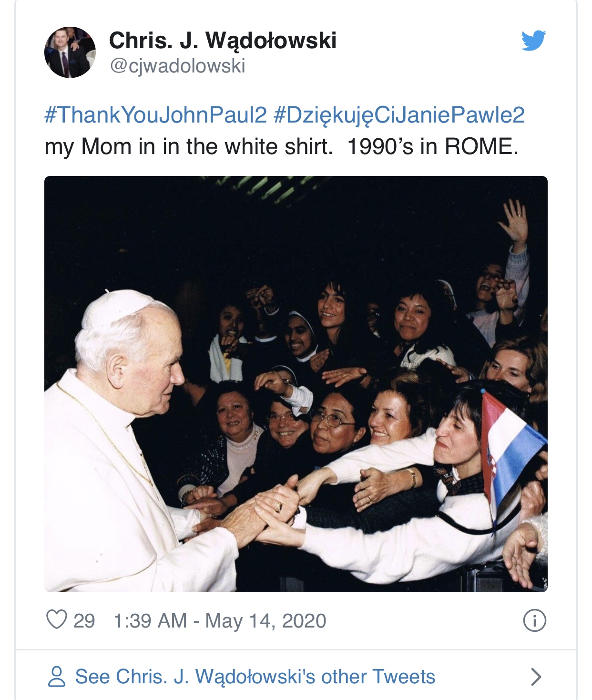This screenshot has width=592, height=700.
Task: Click the 1:39 AM timestamp
Action: (x=150, y=621)
